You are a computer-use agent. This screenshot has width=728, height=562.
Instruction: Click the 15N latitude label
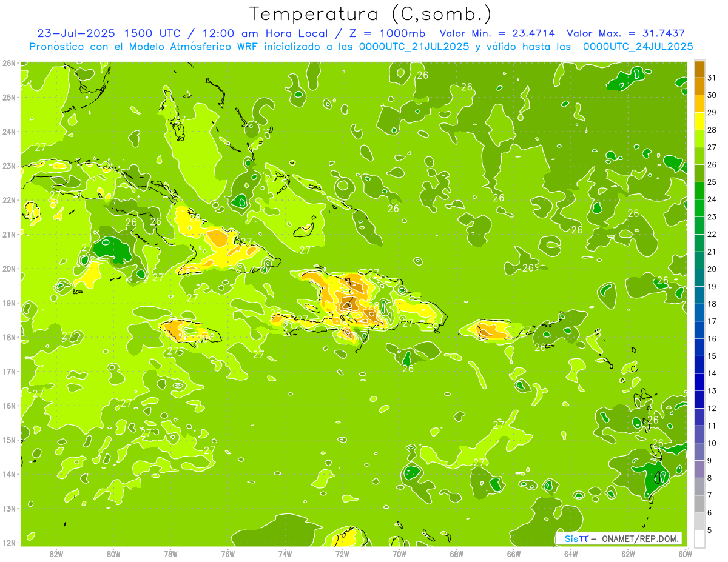pyautogui.click(x=9, y=440)
